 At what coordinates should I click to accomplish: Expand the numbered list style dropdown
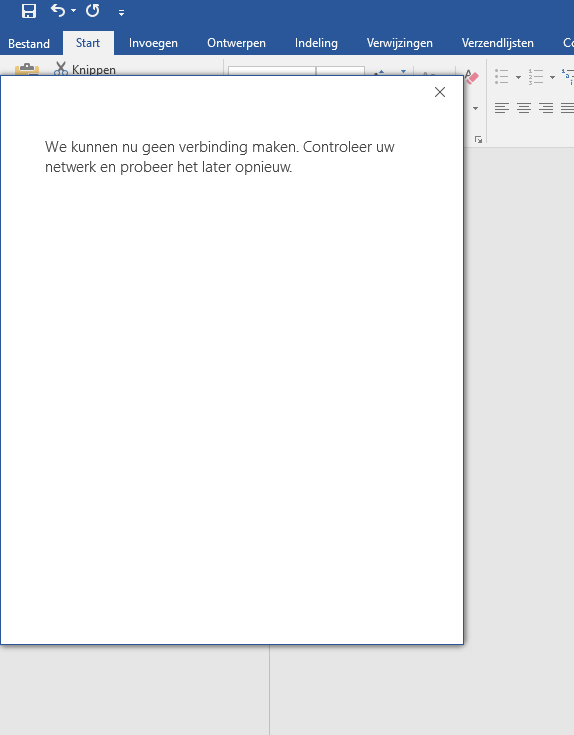[x=552, y=77]
